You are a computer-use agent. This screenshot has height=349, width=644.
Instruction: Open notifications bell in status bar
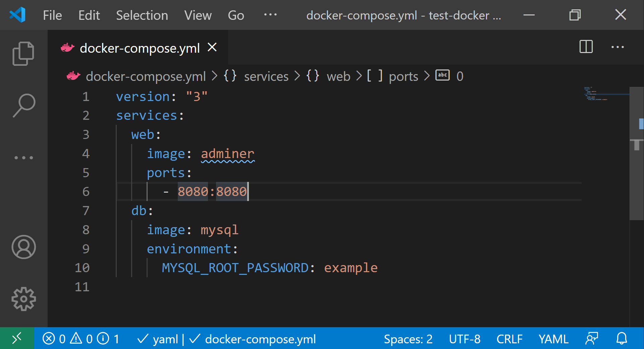coord(622,338)
